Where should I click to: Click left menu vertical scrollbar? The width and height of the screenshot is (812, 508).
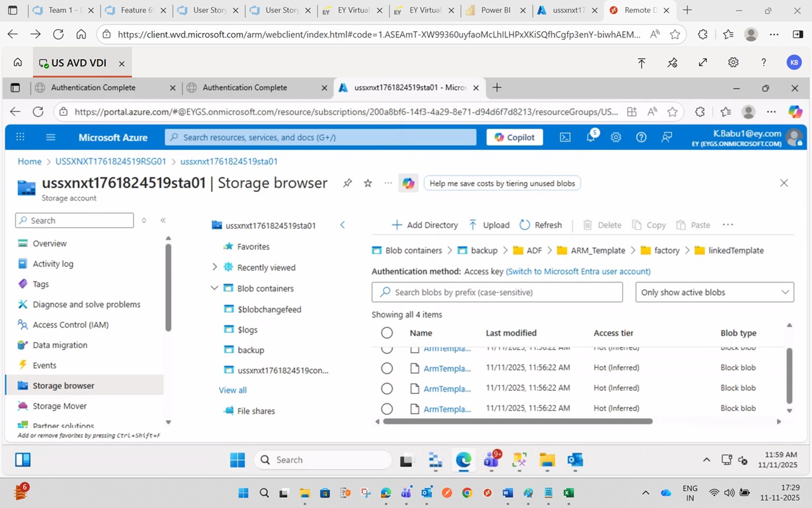[168, 288]
